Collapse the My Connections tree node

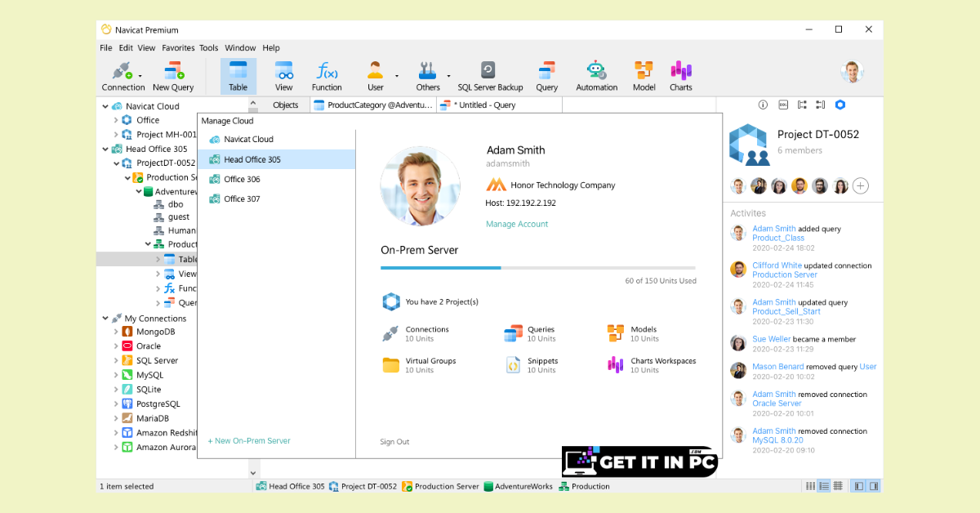(105, 319)
